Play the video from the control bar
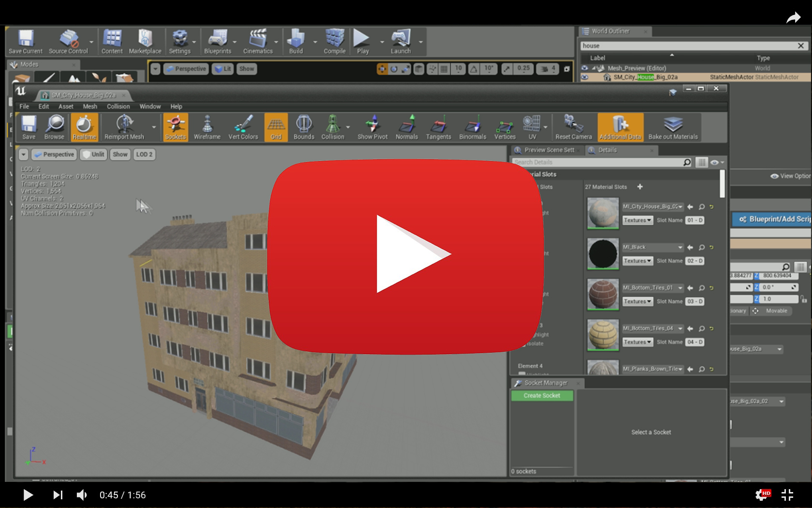Image resolution: width=812 pixels, height=508 pixels. [x=28, y=494]
